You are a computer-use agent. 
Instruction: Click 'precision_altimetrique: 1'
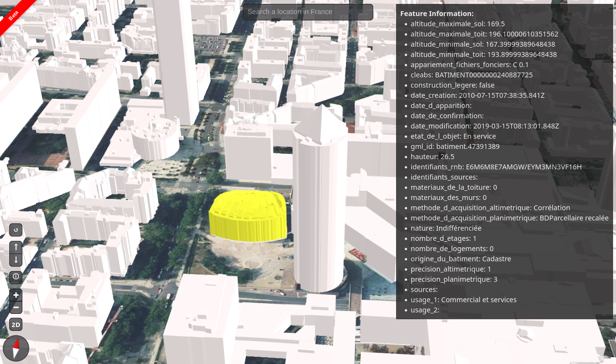(x=451, y=269)
